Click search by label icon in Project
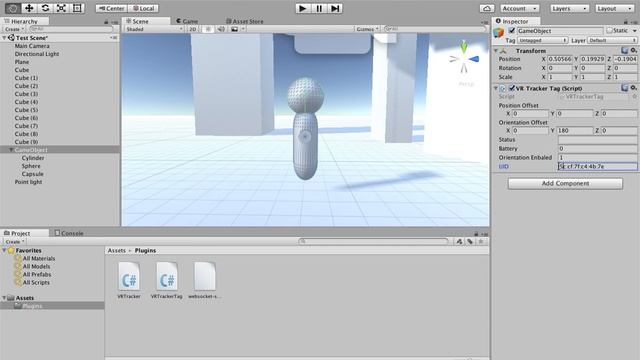Viewport: 640px width, 360px height. 470,242
